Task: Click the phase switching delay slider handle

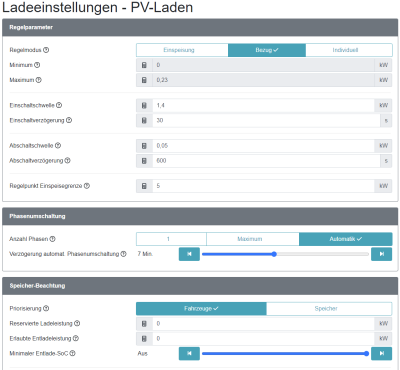Action: coord(274,254)
